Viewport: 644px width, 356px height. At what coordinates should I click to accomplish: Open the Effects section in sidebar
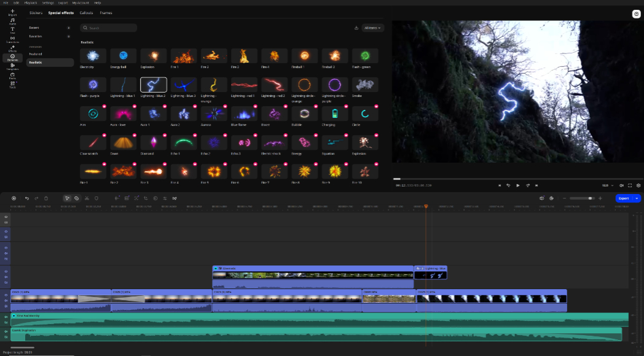[x=12, y=48]
